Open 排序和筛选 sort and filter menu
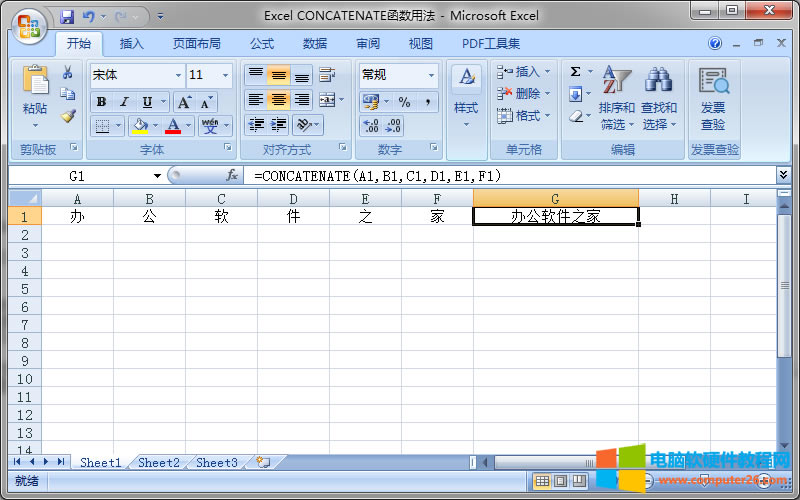 (616, 97)
